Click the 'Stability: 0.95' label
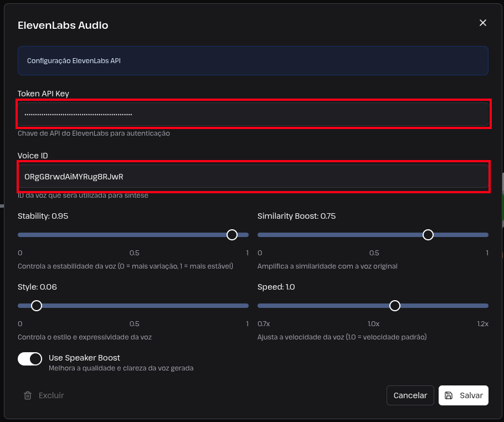Viewport: 504px width, 422px height. point(43,216)
